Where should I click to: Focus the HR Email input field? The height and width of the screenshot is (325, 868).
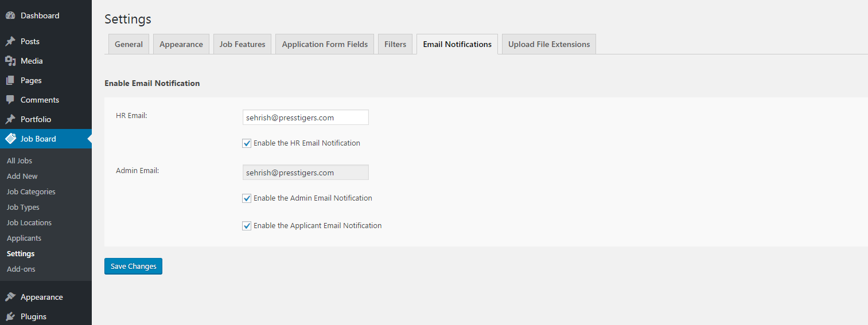(305, 118)
